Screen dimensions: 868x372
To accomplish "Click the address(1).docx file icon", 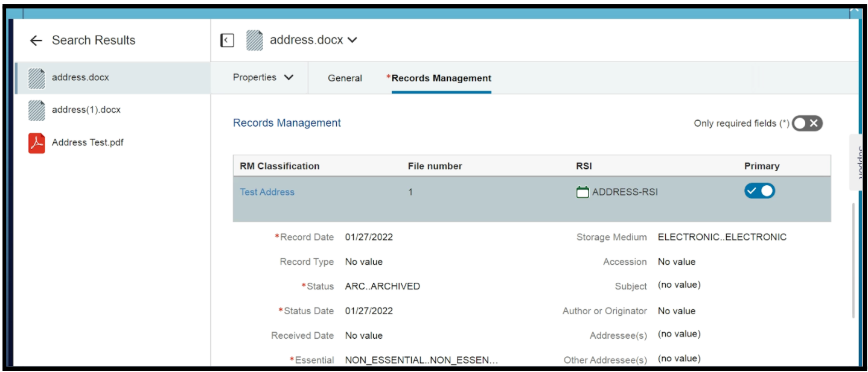I will (x=37, y=110).
